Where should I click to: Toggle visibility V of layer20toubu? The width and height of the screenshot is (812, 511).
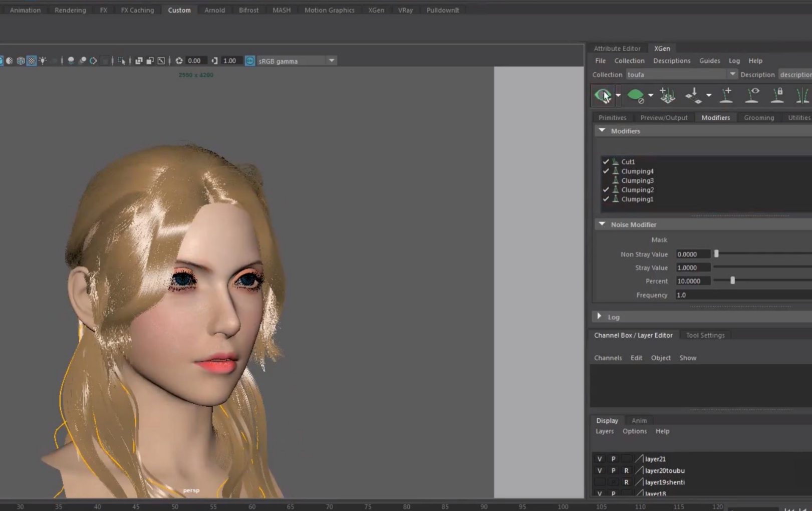coord(600,470)
